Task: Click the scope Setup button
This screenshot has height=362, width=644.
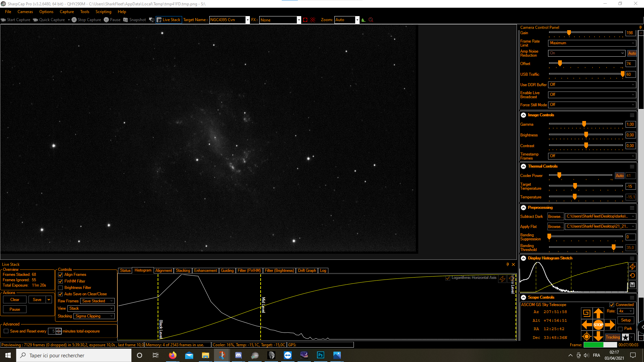Action: coord(626,320)
